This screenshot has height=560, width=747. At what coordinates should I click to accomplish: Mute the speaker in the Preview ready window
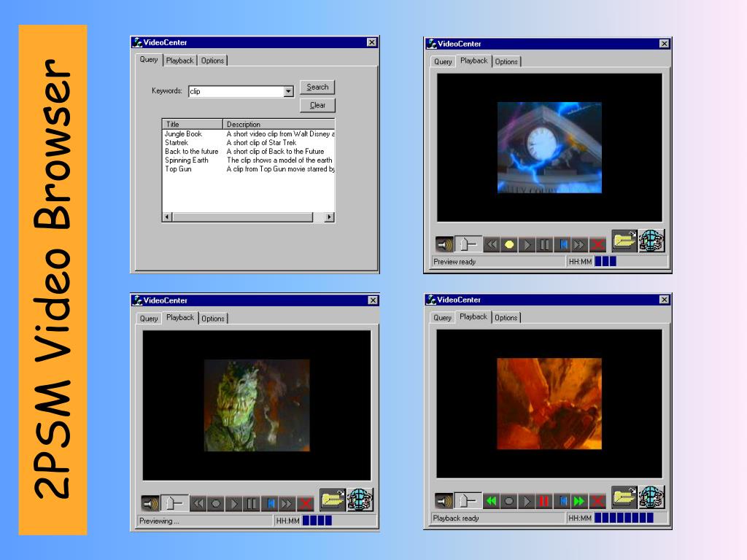pyautogui.click(x=444, y=245)
